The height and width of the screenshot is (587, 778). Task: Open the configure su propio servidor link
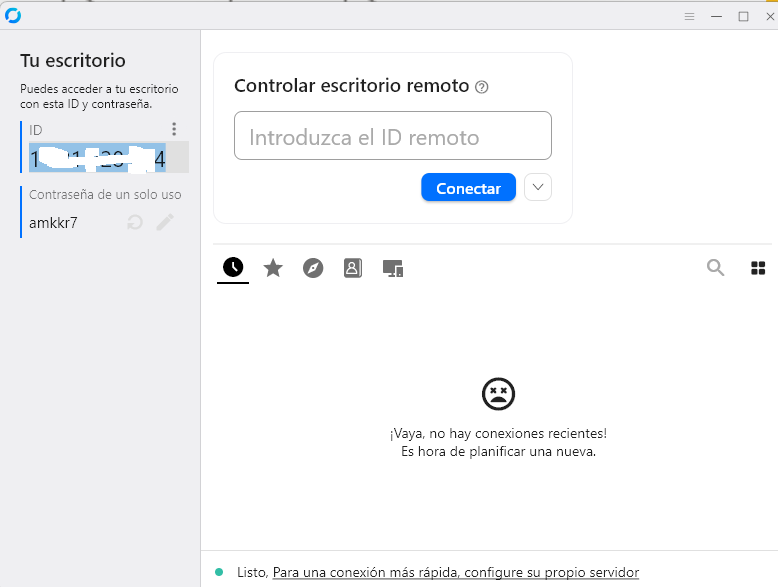pos(455,572)
